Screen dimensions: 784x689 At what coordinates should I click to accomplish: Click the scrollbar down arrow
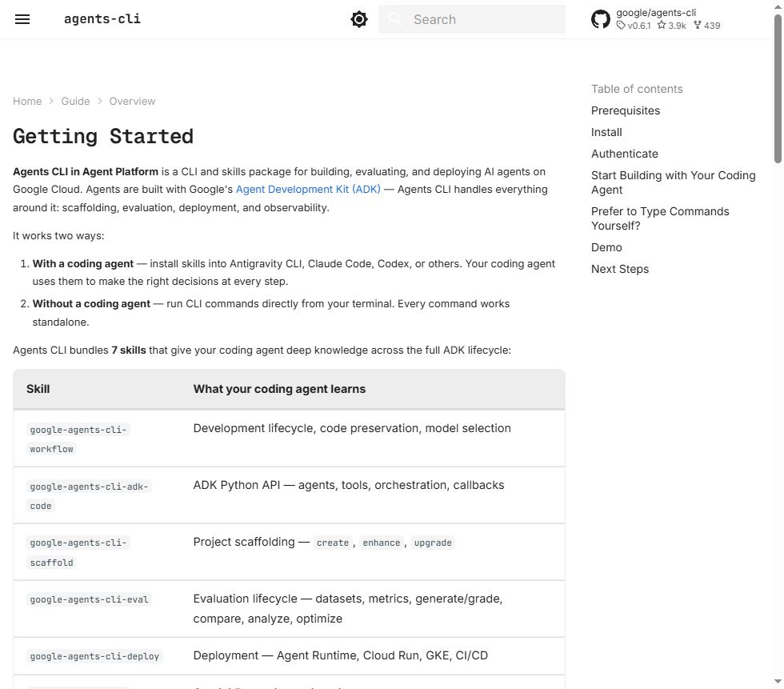(x=778, y=682)
